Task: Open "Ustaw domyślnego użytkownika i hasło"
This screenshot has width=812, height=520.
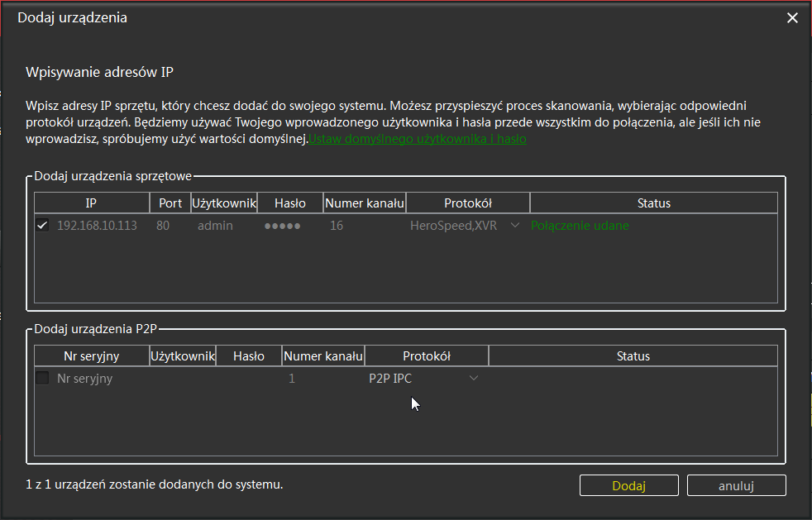Action: pos(418,139)
